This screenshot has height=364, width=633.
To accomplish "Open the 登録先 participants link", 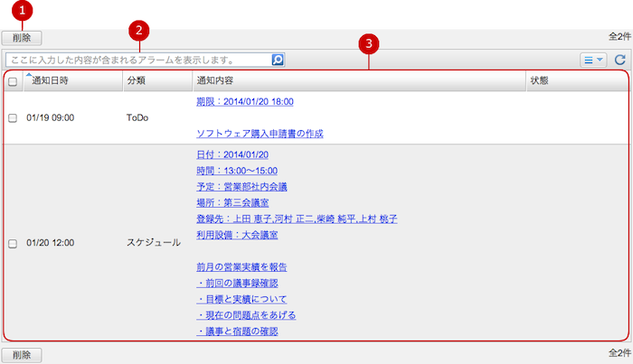I will coord(297,219).
